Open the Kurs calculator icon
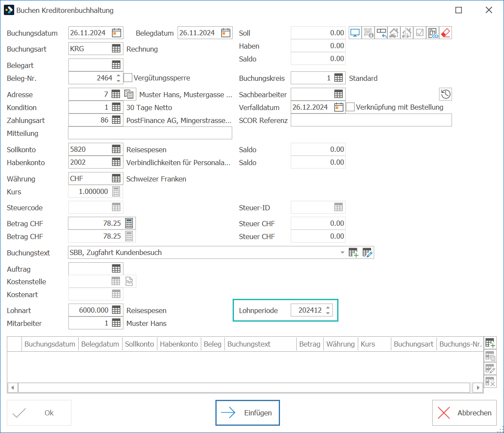 (x=116, y=192)
